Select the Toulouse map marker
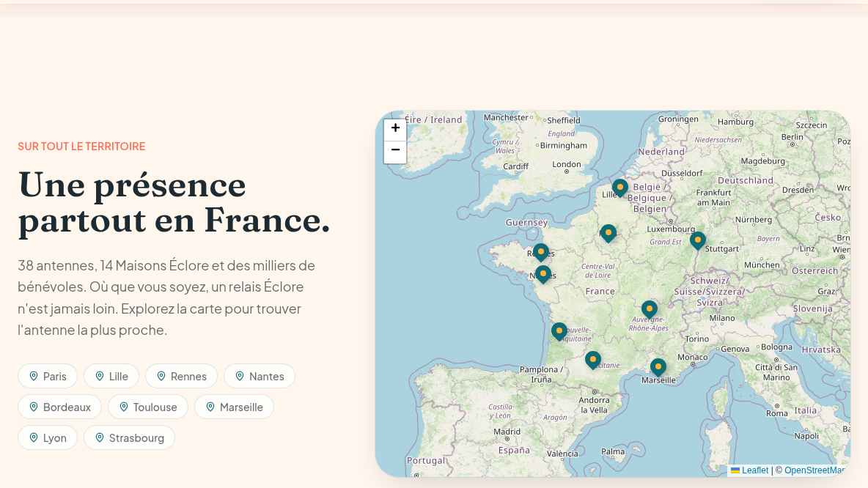 [x=593, y=361]
